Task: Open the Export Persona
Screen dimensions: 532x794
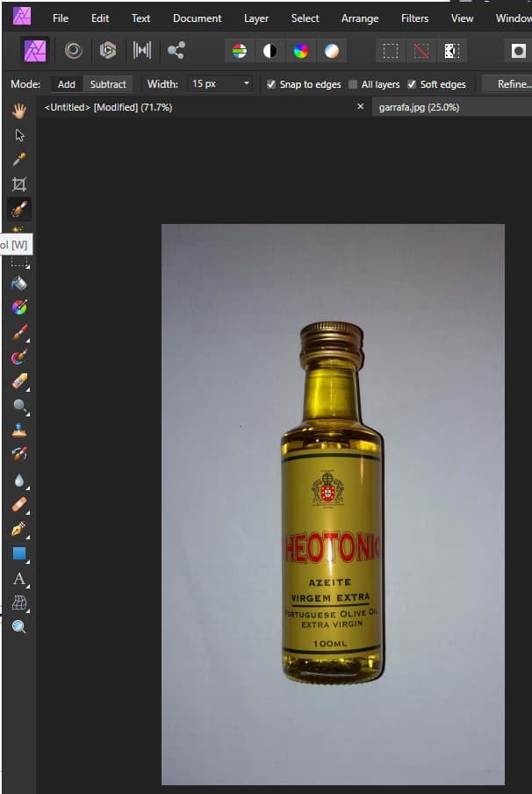Action: coord(176,51)
